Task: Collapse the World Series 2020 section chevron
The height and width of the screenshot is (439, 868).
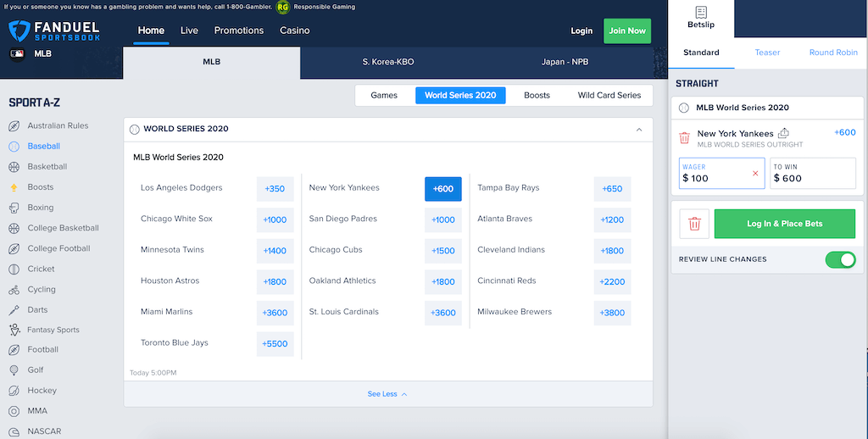Action: point(639,130)
